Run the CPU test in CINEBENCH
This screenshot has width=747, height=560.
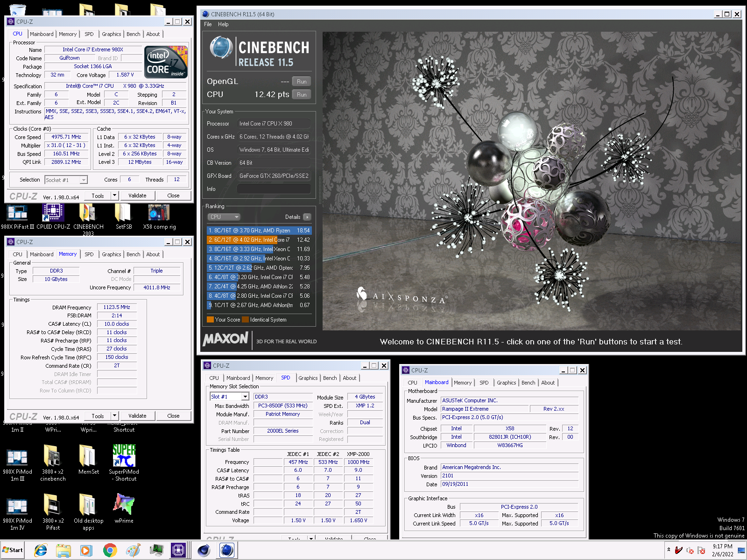[302, 95]
